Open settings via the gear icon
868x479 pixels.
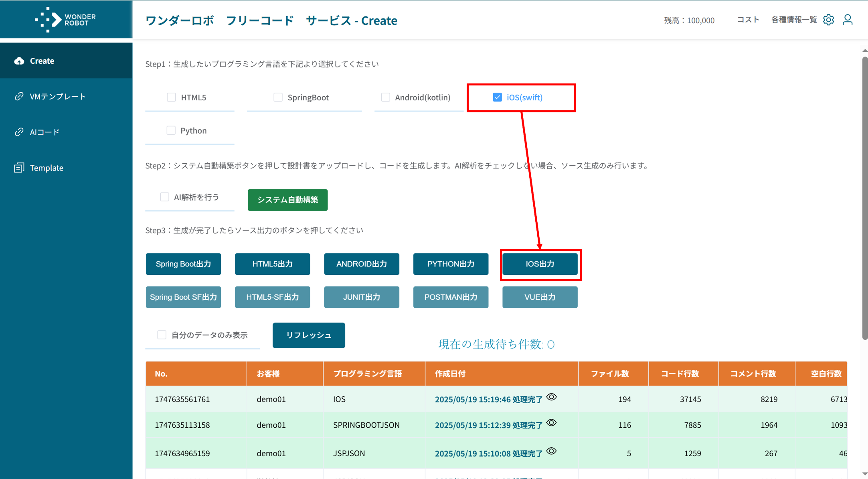click(828, 20)
